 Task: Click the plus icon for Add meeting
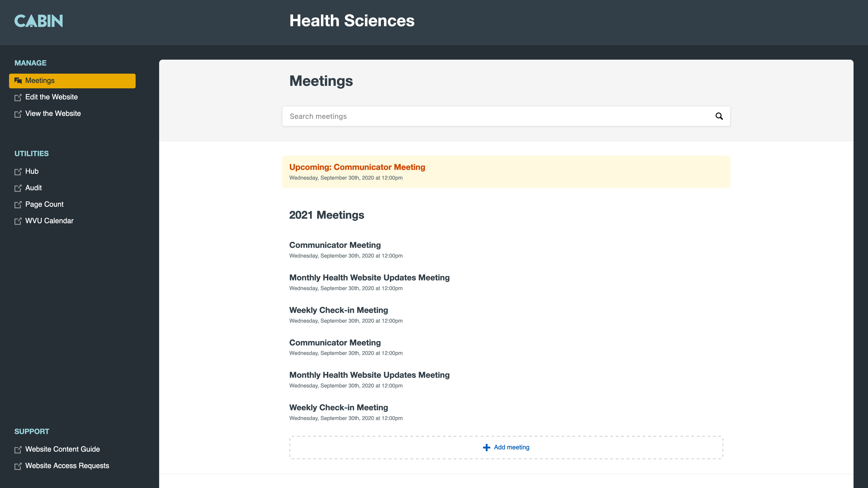(486, 447)
